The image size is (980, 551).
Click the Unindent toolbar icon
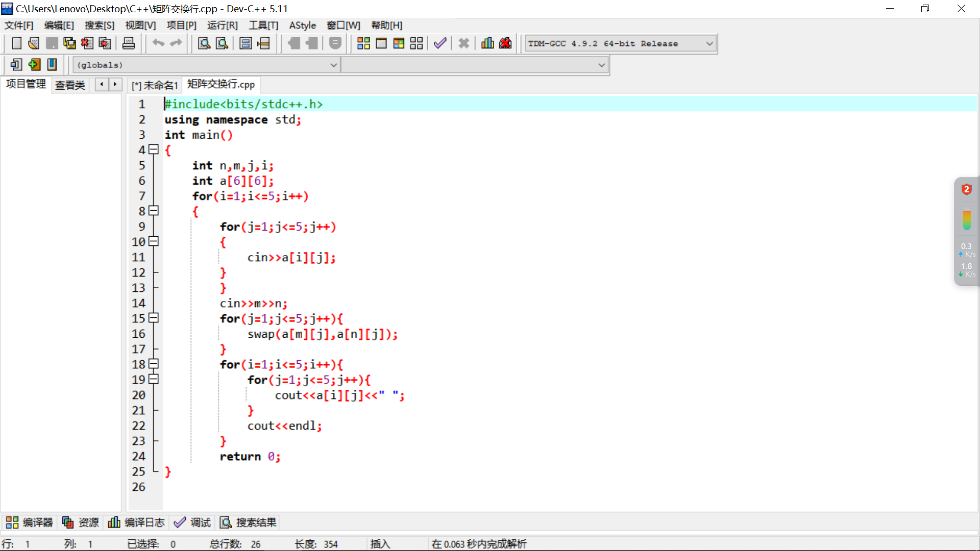tap(312, 43)
